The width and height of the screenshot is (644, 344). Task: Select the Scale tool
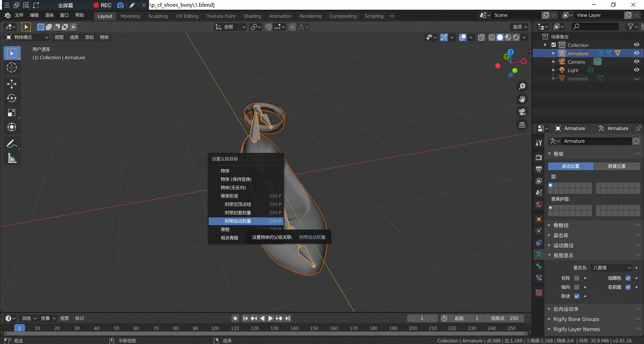[12, 113]
